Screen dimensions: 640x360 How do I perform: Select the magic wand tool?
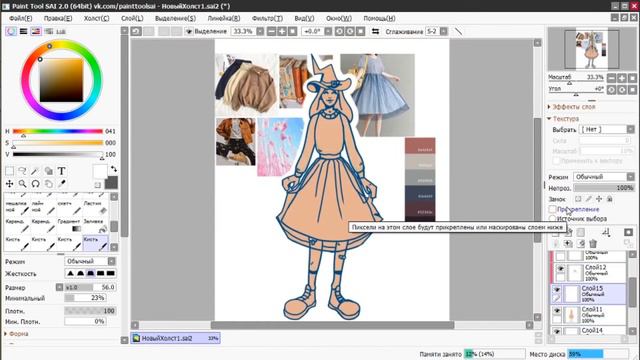coord(36,171)
